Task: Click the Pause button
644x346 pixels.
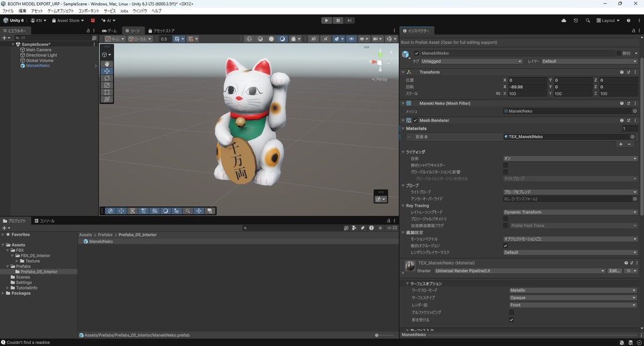Action: (338, 21)
